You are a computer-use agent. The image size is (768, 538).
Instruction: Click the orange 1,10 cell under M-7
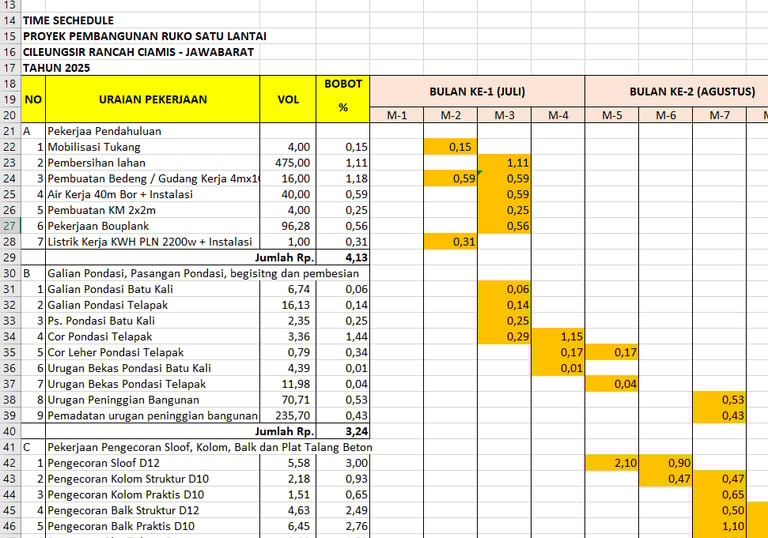tap(720, 526)
